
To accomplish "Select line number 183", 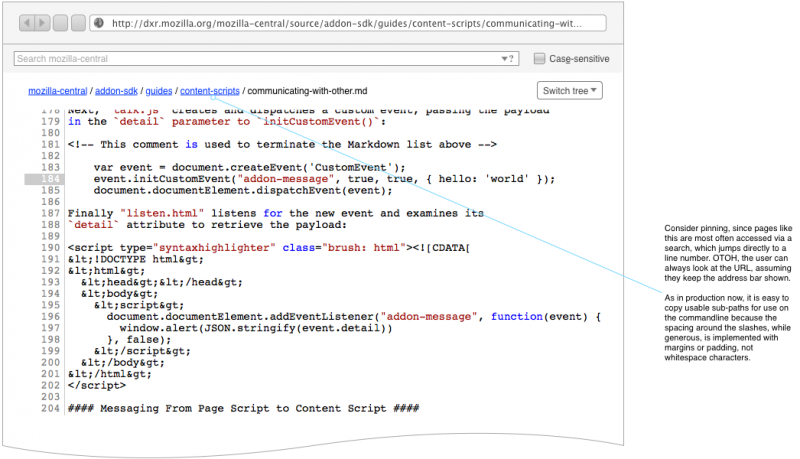I will [51, 167].
